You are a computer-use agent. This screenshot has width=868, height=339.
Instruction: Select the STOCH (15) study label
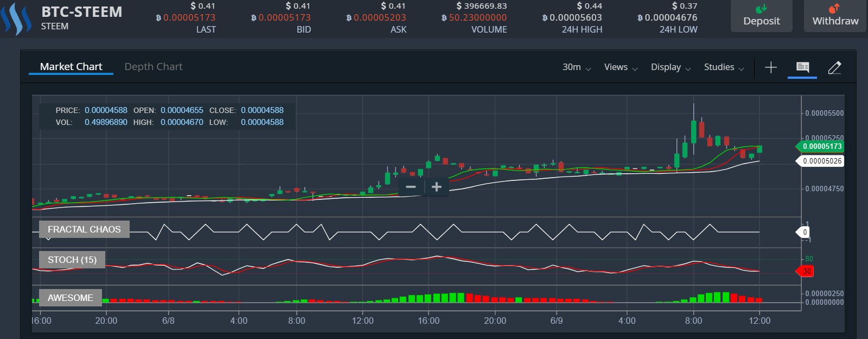coord(72,260)
